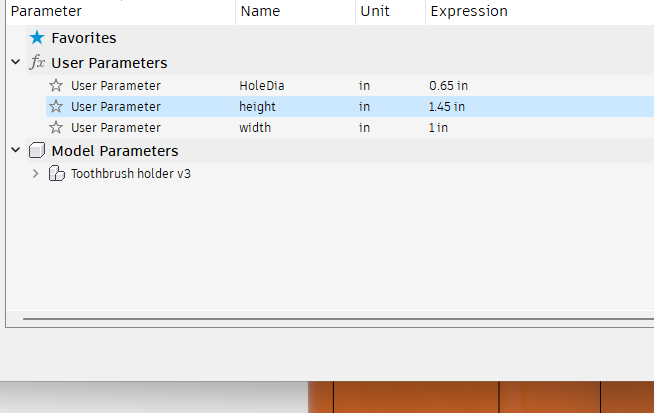Click the horizontal scrollbar of parameter table

tap(338, 319)
